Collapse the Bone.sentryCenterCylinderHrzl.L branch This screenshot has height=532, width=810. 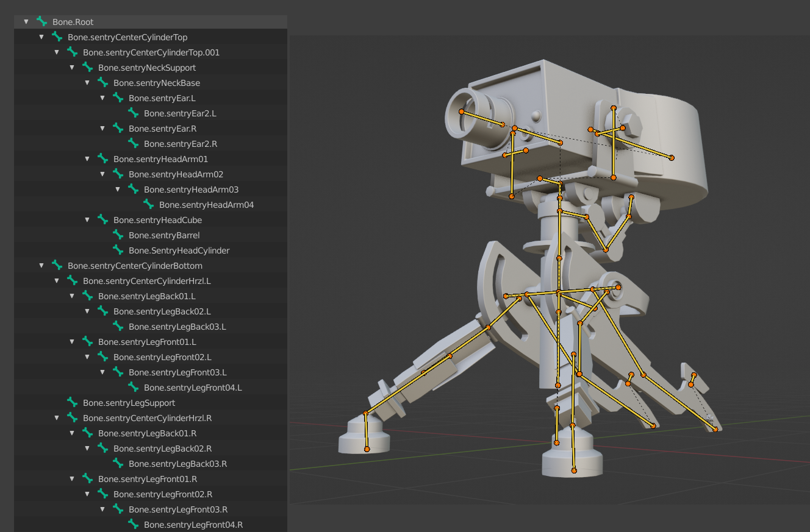(57, 280)
